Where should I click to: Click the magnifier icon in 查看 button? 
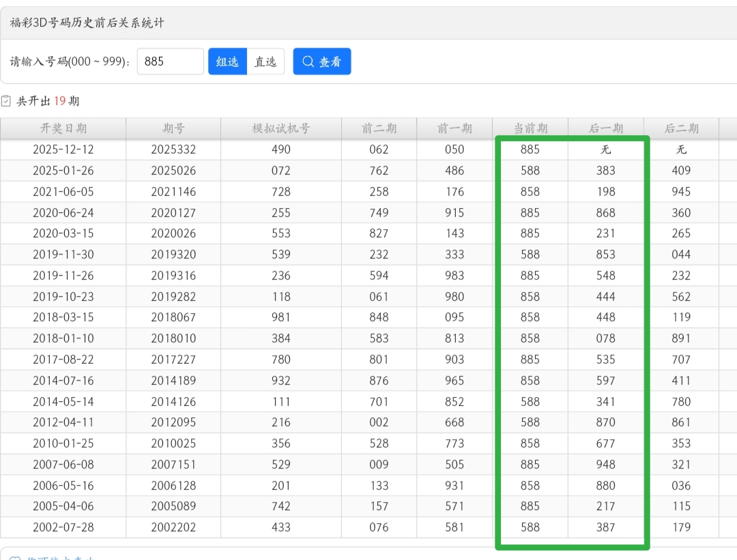308,61
